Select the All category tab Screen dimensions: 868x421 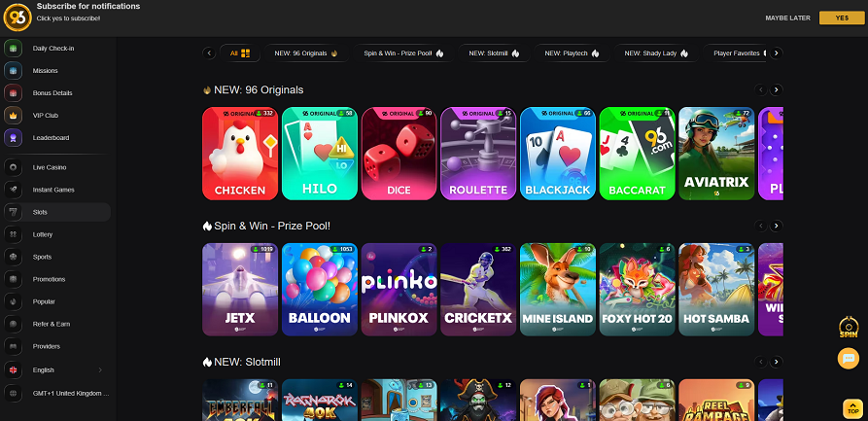coord(240,53)
